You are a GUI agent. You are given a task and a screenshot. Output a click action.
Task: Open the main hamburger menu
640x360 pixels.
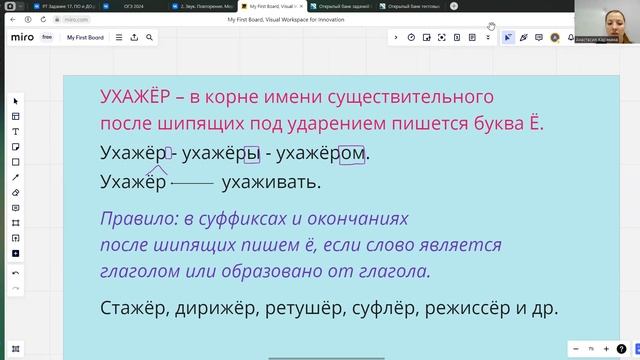point(119,38)
